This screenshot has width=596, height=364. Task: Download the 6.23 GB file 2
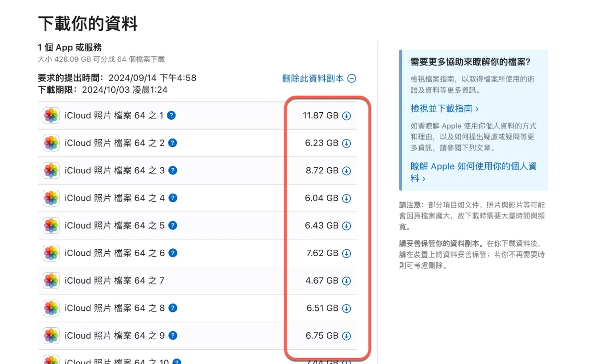pyautogui.click(x=347, y=144)
